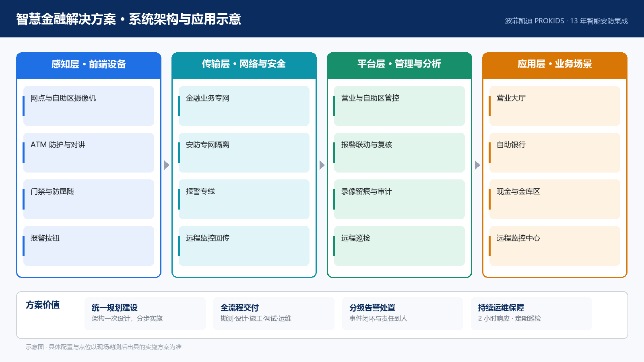
Task: Select the 网点与自助区摄像机 card
Action: [89, 106]
